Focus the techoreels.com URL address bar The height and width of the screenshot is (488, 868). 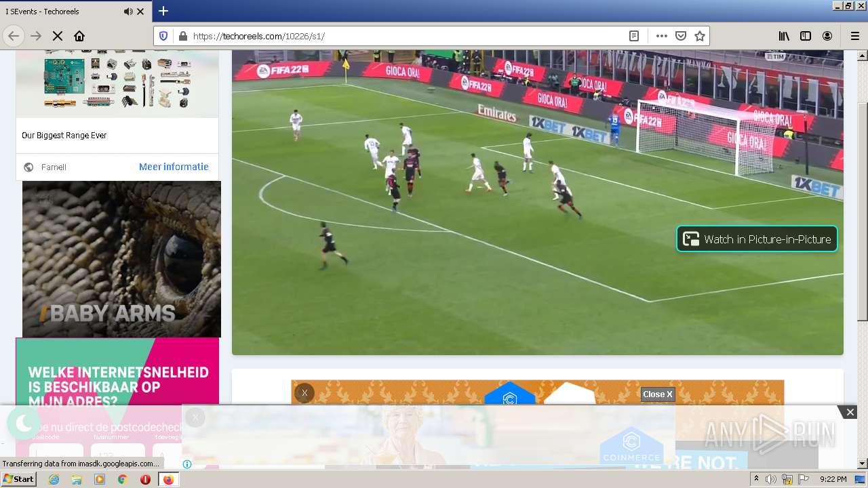coord(407,36)
